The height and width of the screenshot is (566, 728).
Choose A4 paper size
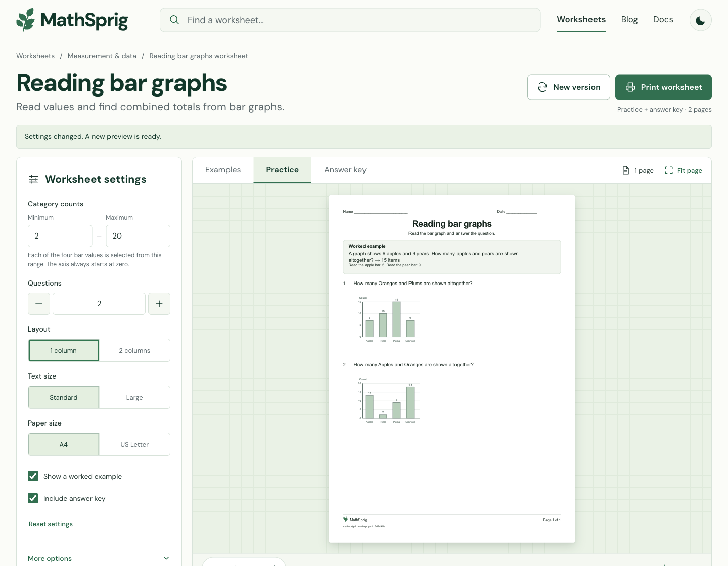[64, 444]
